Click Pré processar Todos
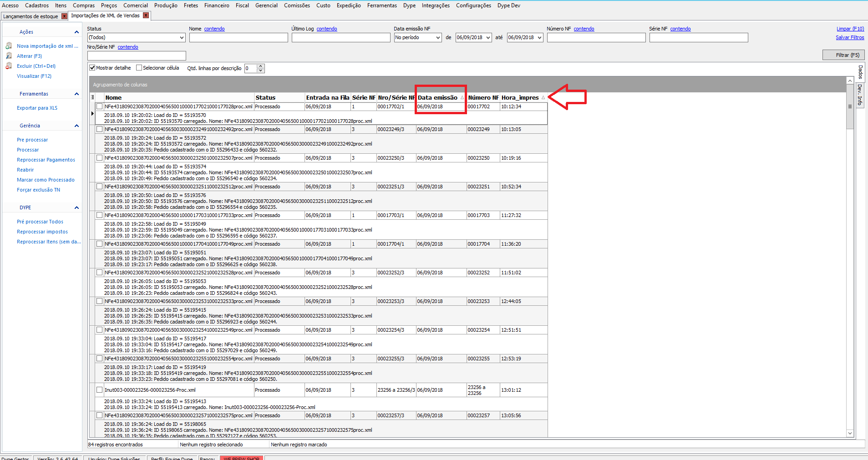This screenshot has width=868, height=460. tap(40, 222)
